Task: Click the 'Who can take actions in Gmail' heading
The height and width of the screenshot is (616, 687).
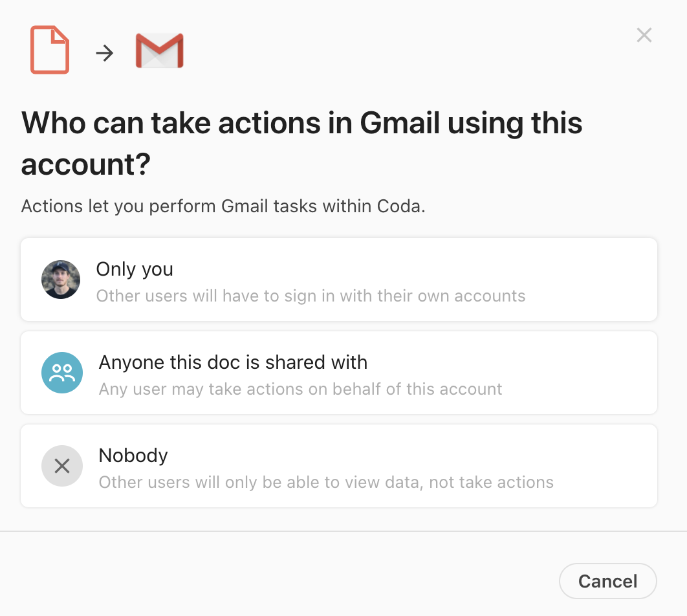Action: click(301, 143)
